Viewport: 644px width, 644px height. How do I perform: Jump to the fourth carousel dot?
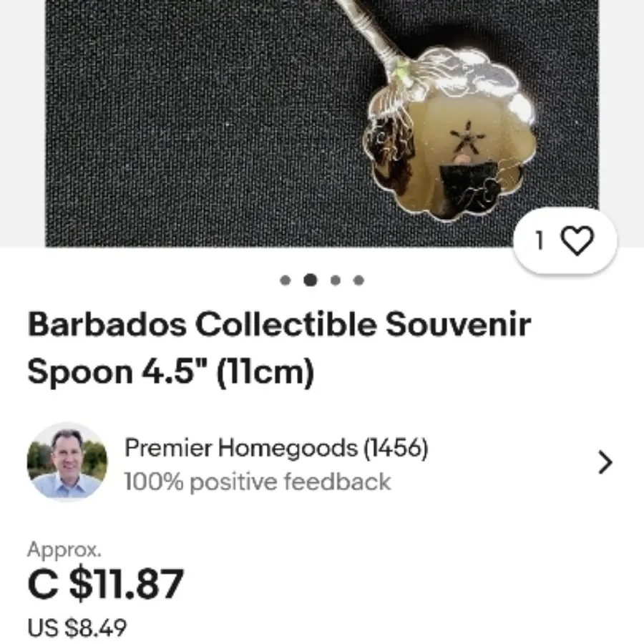coord(358,280)
